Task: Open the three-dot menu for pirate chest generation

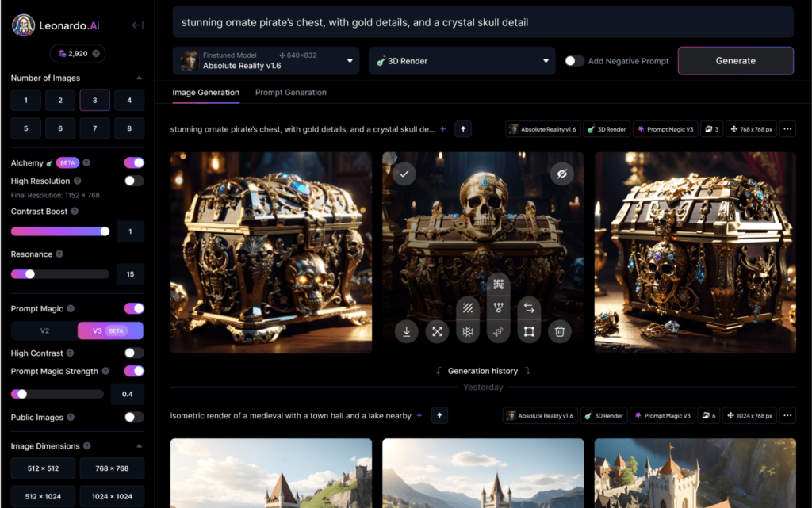Action: 787,129
